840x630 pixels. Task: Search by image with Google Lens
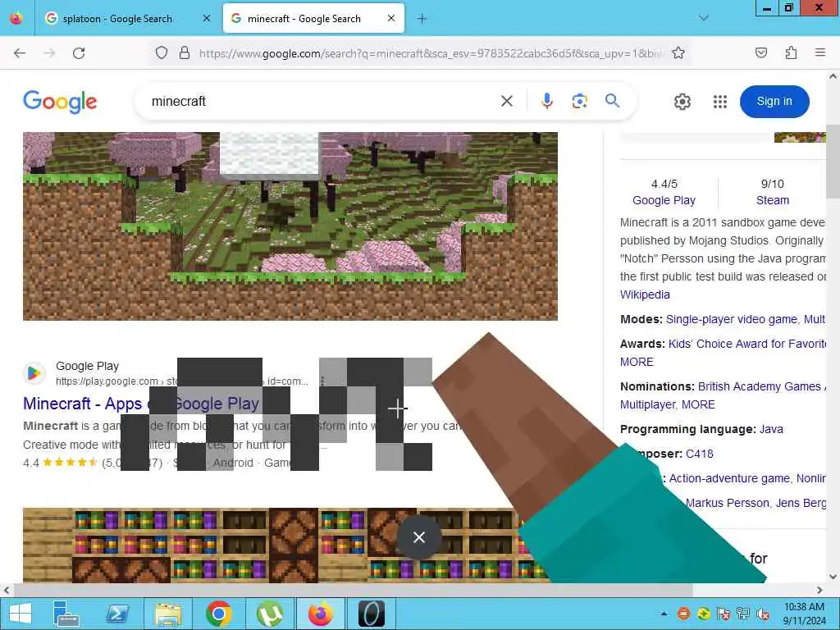[x=580, y=101]
